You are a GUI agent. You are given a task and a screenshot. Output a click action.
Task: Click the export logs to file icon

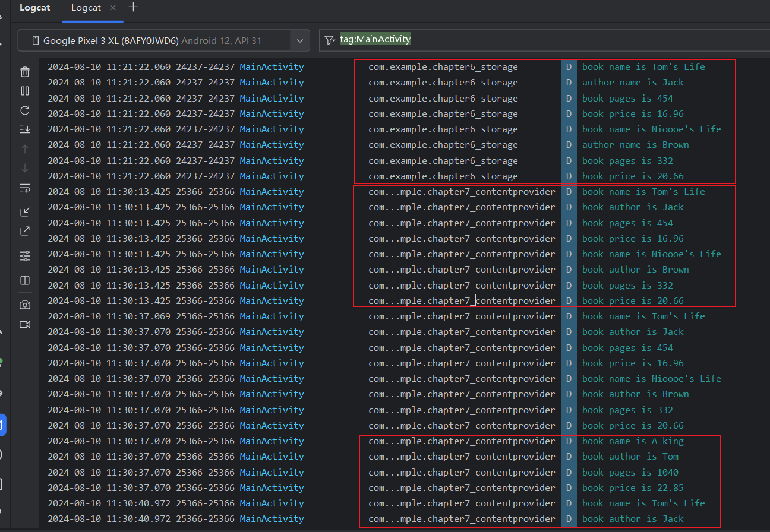(25, 231)
